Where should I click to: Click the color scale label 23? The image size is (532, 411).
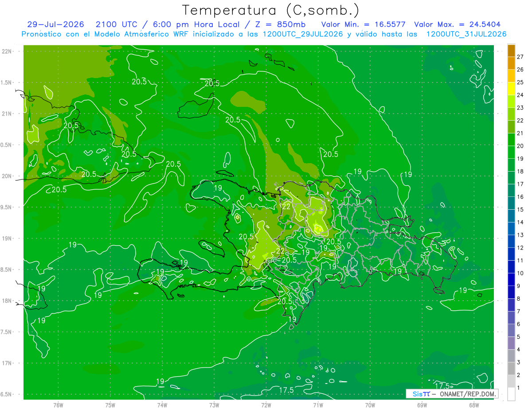pyautogui.click(x=520, y=107)
